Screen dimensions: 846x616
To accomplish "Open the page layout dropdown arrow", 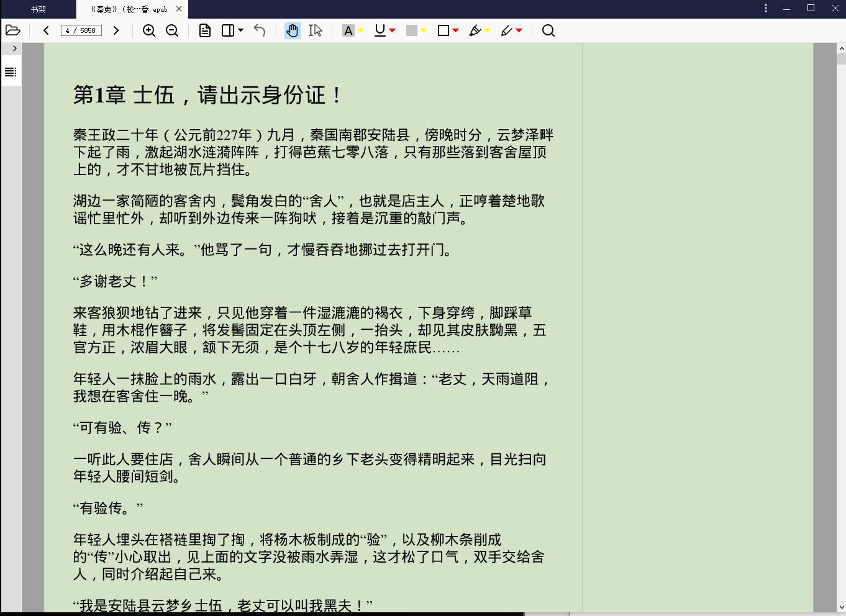I will [x=241, y=30].
